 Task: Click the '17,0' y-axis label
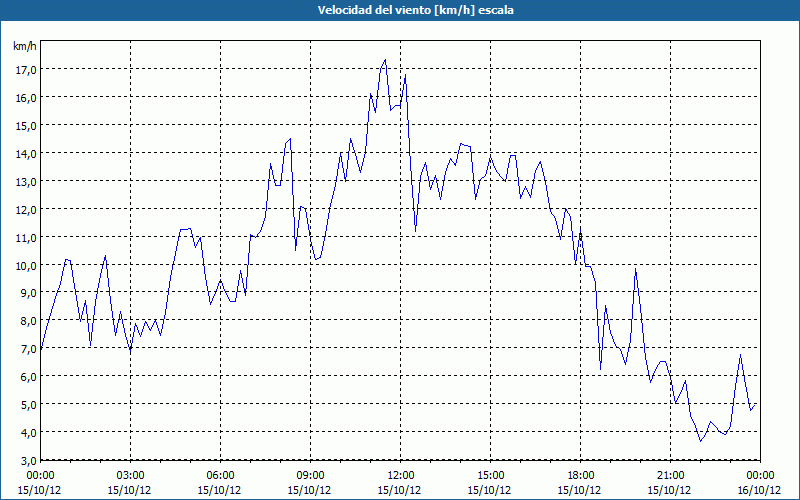(x=26, y=69)
